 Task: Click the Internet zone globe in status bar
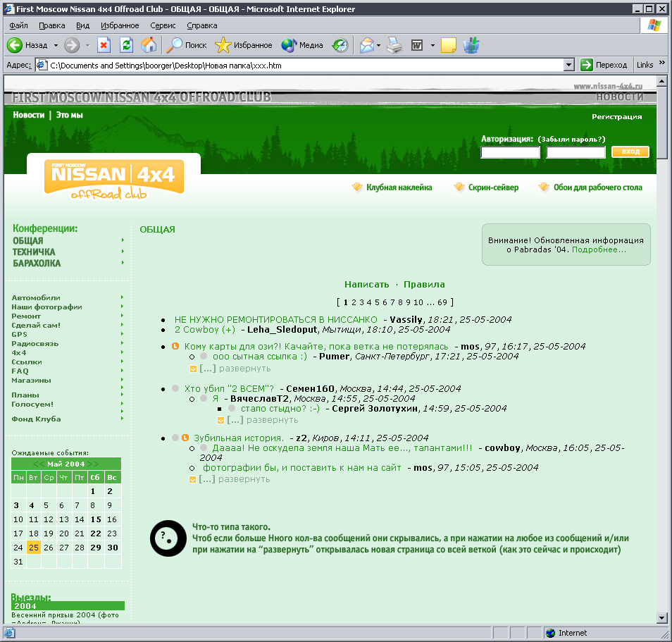(x=550, y=633)
